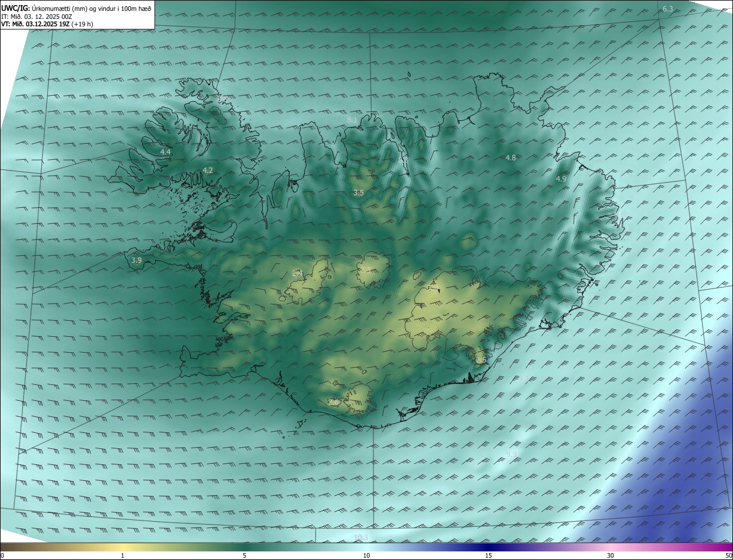Click the 2.5 value at the southeast glacier edge
This screenshot has height=560, width=733.
tap(480, 360)
